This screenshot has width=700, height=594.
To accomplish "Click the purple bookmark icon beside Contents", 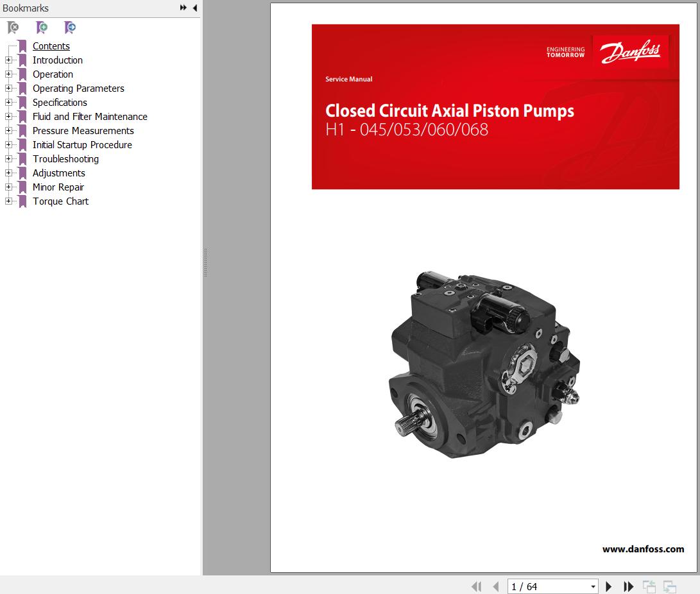I will pyautogui.click(x=22, y=46).
